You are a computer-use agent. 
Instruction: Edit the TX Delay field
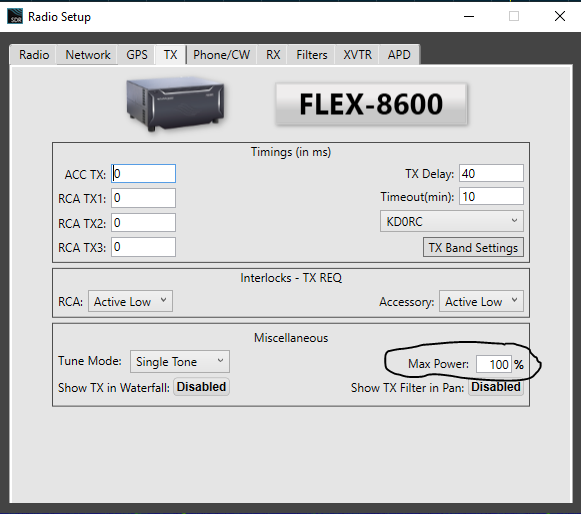coord(491,173)
